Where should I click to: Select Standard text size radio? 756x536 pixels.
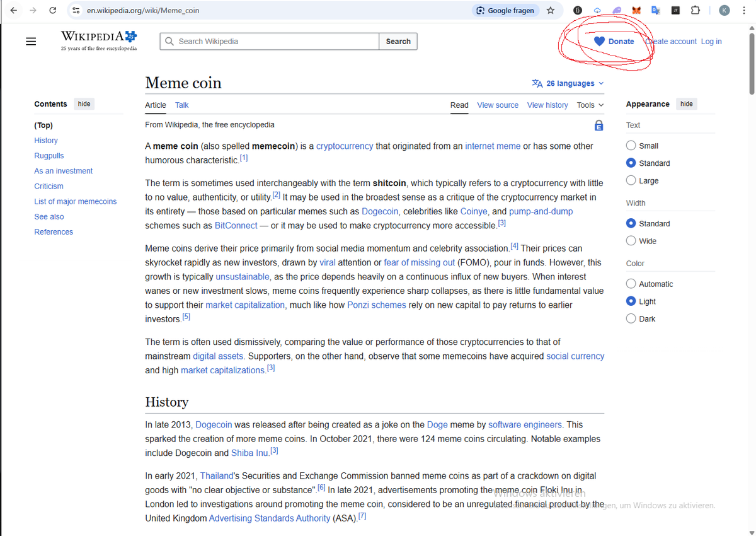point(631,163)
